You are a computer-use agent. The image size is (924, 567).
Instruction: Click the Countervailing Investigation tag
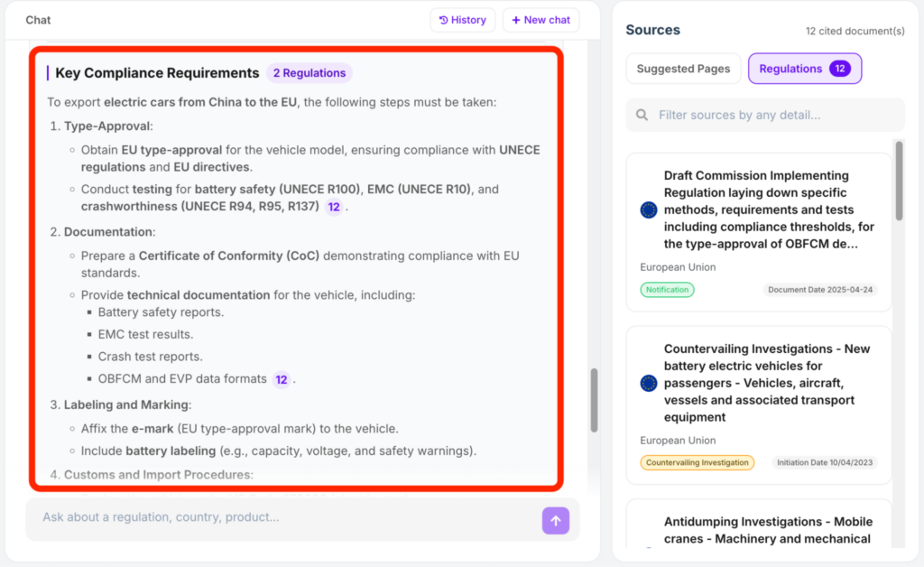click(698, 462)
